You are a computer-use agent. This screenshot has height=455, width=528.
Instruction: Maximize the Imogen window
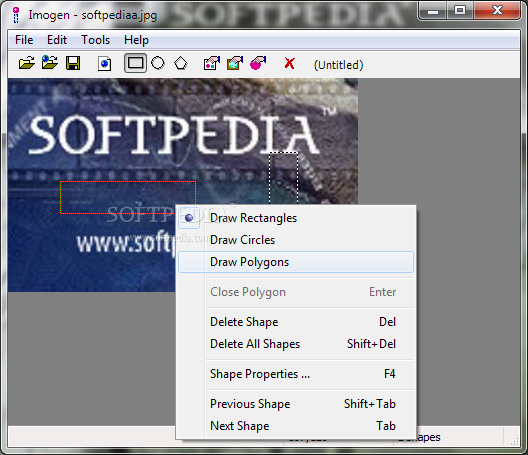pos(460,11)
